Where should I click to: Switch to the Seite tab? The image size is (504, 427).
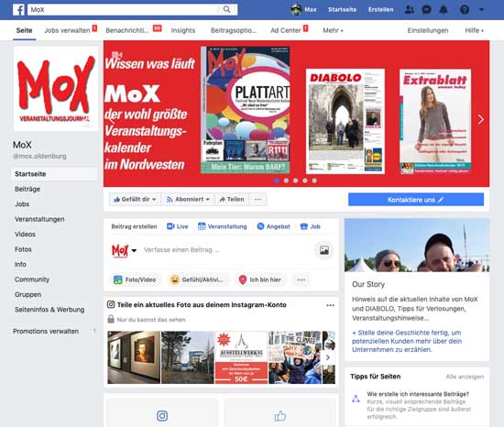point(24,30)
